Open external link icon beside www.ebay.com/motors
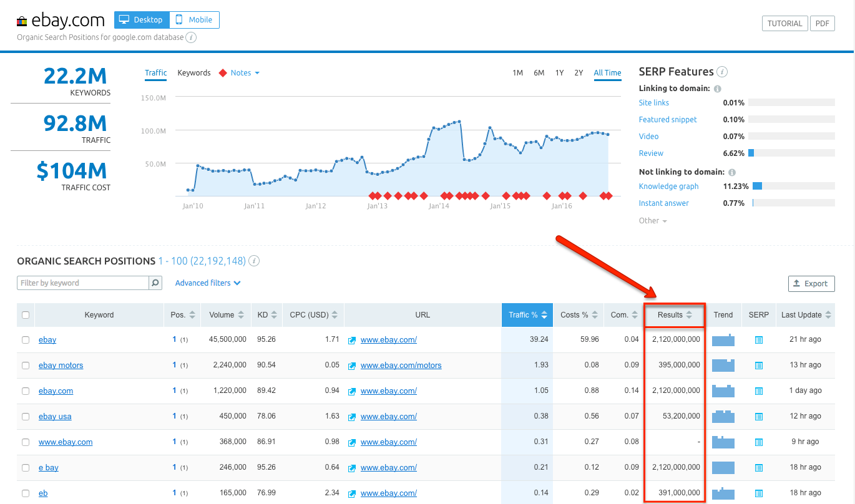 point(352,366)
